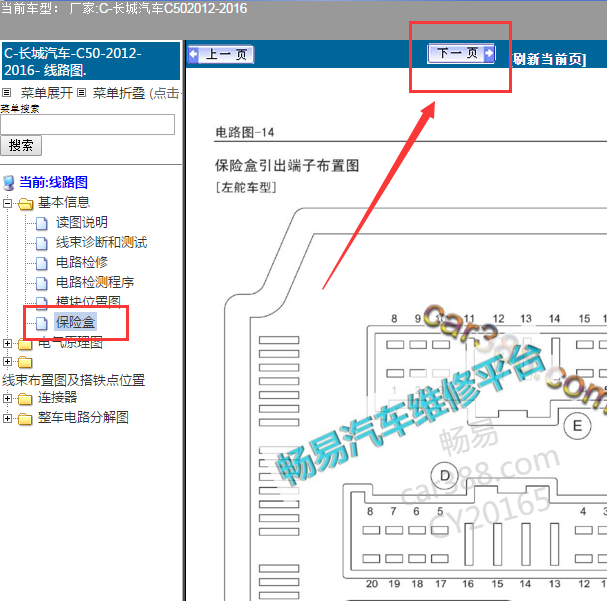
Task: Click the 电气原理图 folder icon
Action: click(25, 344)
